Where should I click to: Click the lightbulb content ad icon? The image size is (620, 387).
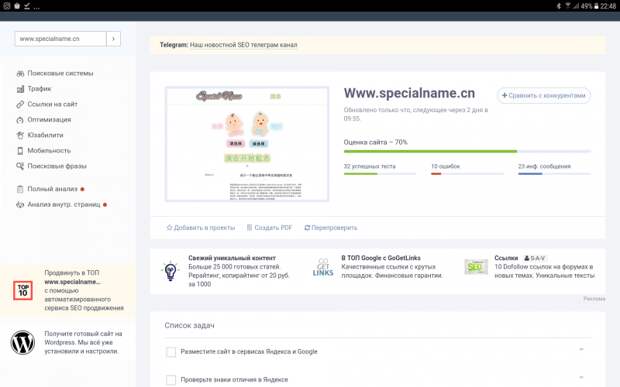[170, 271]
